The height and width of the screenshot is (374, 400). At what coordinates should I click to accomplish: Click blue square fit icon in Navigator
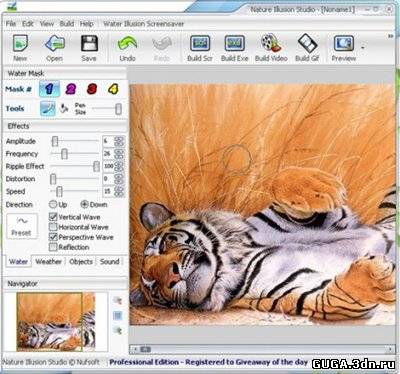pyautogui.click(x=117, y=315)
